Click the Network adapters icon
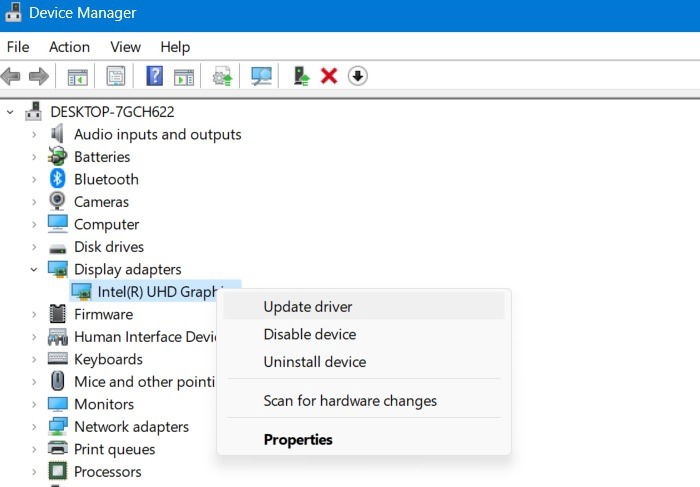This screenshot has width=700, height=487. coord(58,426)
